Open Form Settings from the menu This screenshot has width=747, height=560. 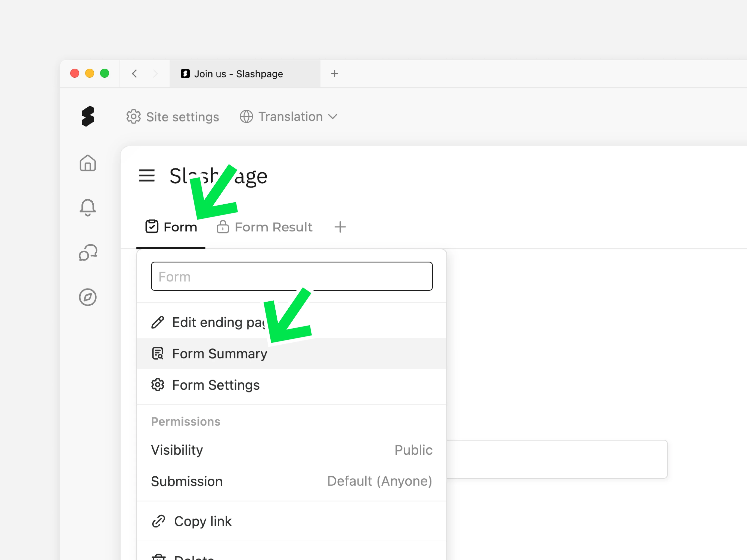tap(292, 385)
